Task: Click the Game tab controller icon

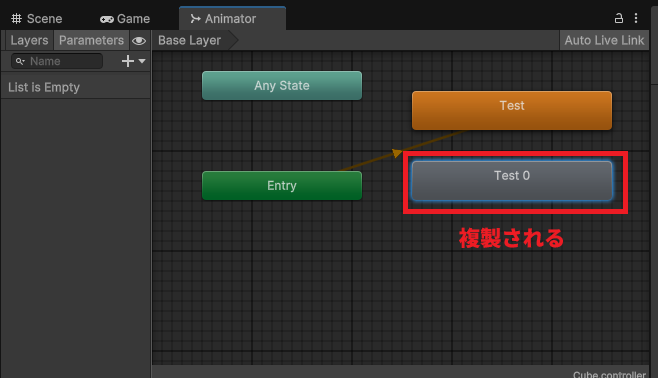Action: point(107,19)
